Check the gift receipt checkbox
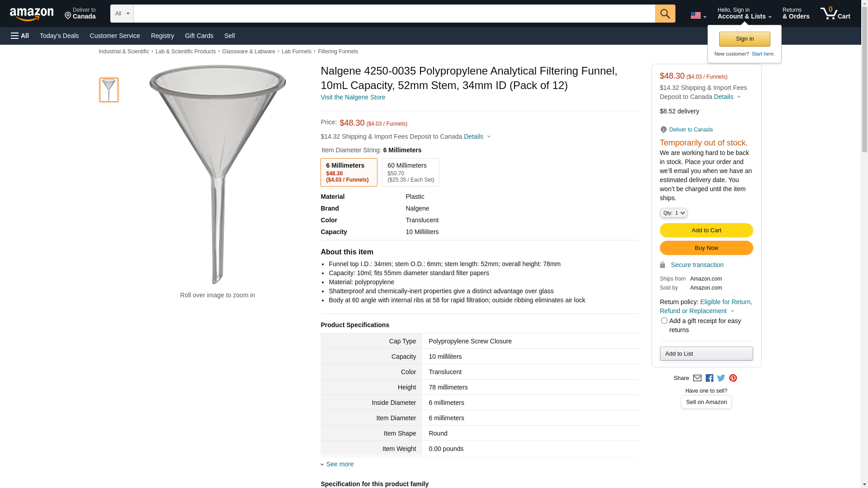 [664, 321]
